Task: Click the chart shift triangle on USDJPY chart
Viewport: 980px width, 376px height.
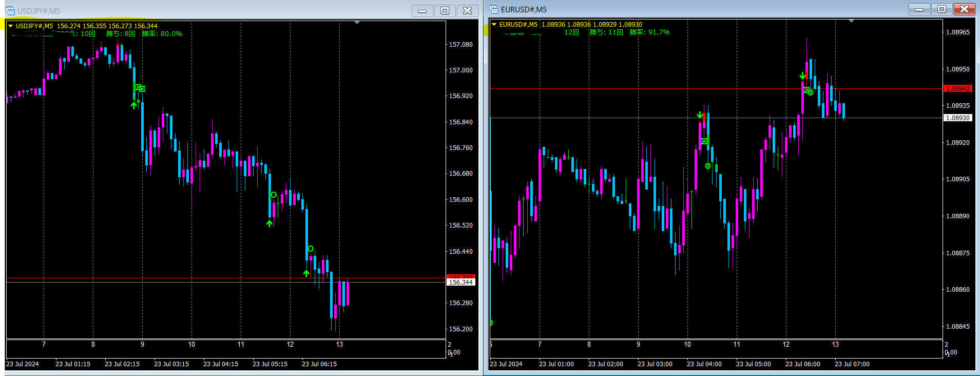Action: click(x=357, y=23)
